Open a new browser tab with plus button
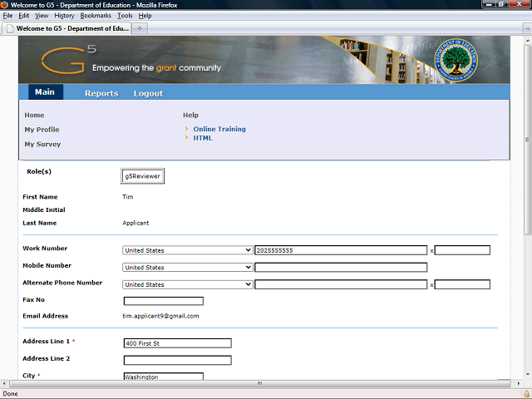The image size is (532, 399). click(140, 27)
